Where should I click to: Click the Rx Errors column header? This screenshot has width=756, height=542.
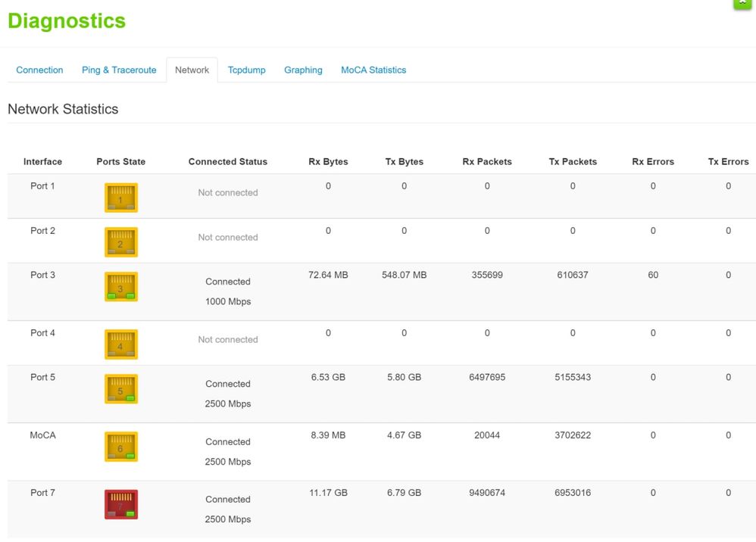click(x=652, y=161)
